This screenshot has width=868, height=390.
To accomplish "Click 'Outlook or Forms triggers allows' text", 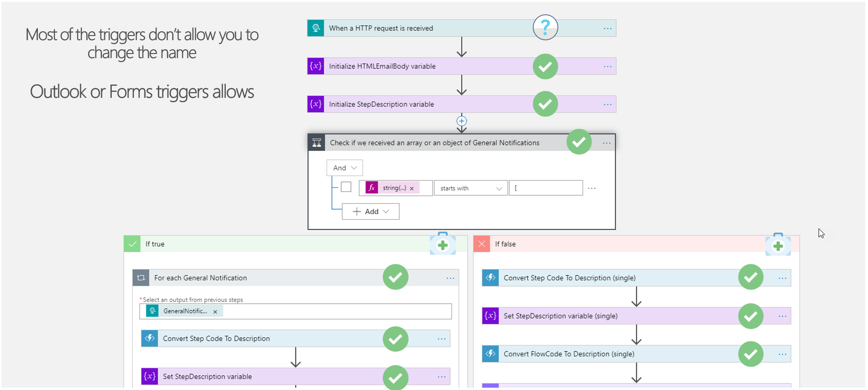I will pyautogui.click(x=142, y=92).
